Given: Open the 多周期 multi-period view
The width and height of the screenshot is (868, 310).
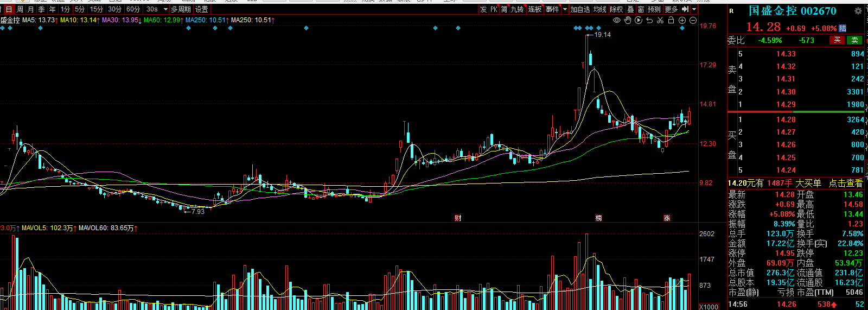Looking at the screenshot, I should tap(181, 9).
